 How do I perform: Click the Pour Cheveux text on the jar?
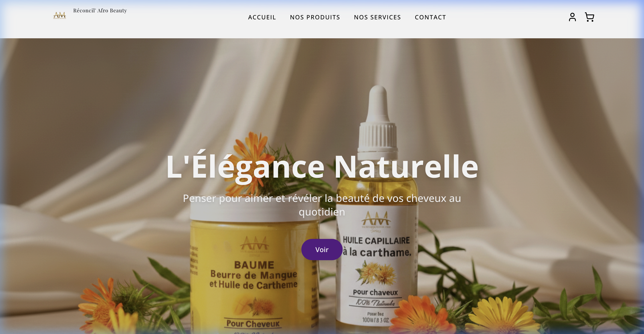click(x=253, y=324)
